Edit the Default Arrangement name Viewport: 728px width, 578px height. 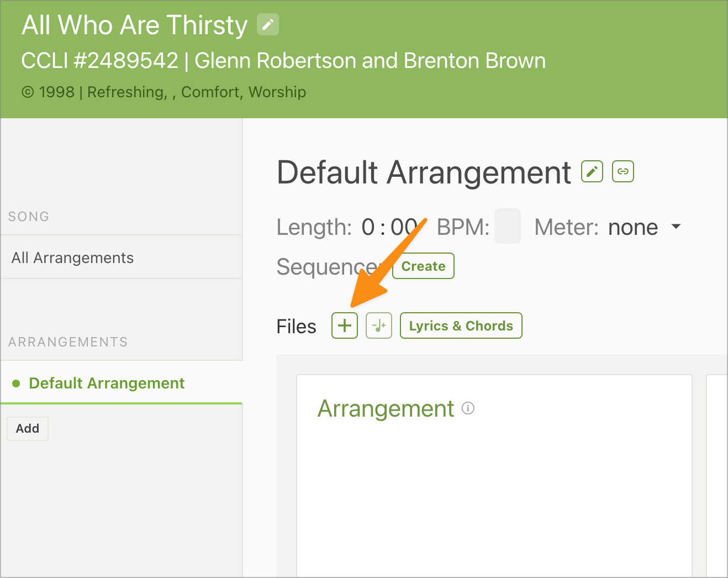click(x=592, y=171)
